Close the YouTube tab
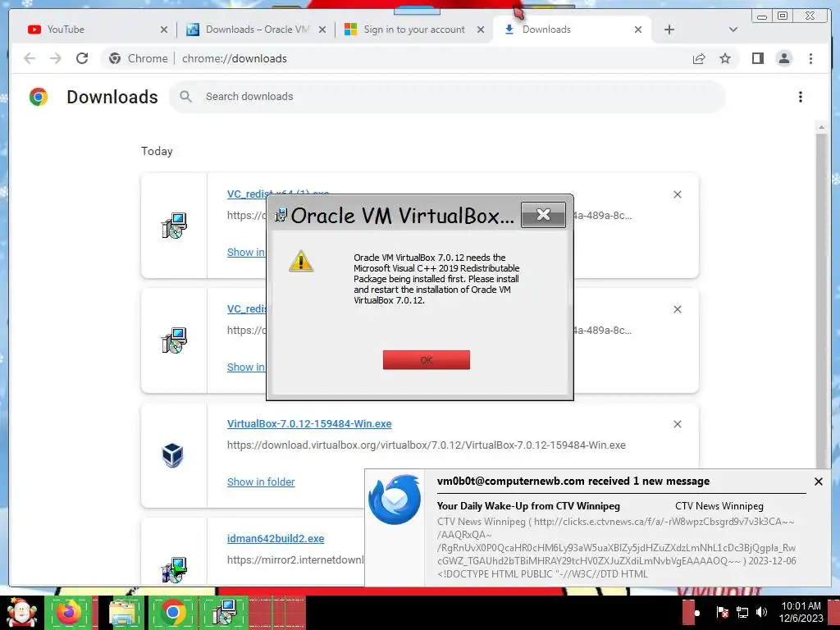The height and width of the screenshot is (630, 840). pyautogui.click(x=164, y=30)
